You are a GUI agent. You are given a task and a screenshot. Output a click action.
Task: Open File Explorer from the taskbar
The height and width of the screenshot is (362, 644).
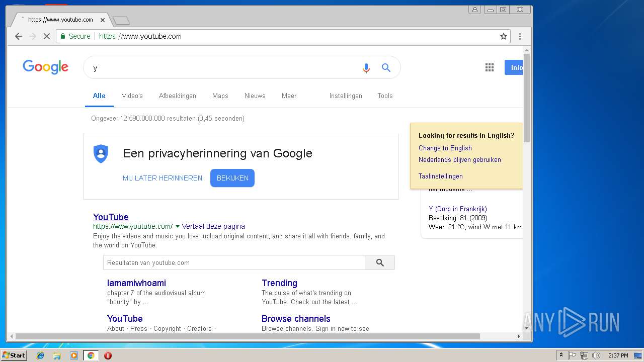click(x=57, y=355)
